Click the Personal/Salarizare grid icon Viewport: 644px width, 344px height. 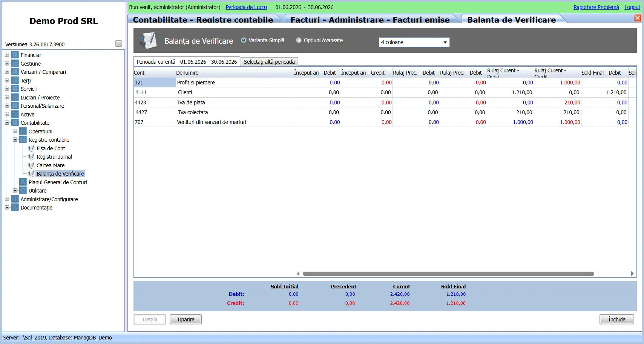[x=15, y=105]
